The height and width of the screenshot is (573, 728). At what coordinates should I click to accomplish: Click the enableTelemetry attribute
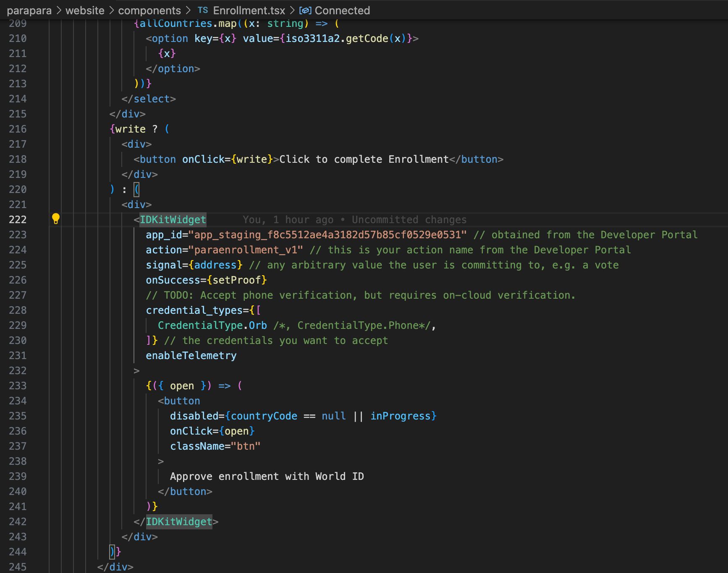tap(191, 355)
